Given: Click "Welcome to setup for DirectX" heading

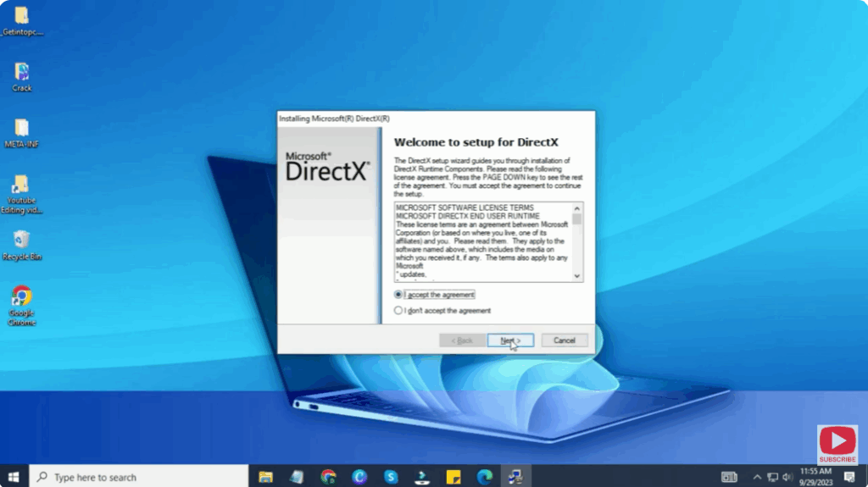Looking at the screenshot, I should [x=476, y=142].
